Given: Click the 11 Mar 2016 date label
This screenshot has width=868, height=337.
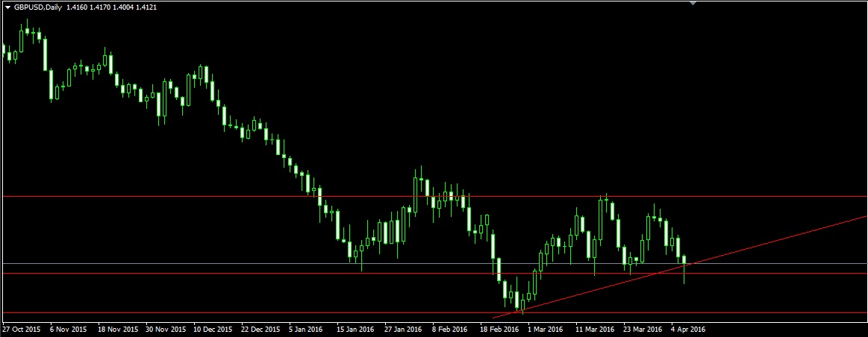Looking at the screenshot, I should click(595, 329).
